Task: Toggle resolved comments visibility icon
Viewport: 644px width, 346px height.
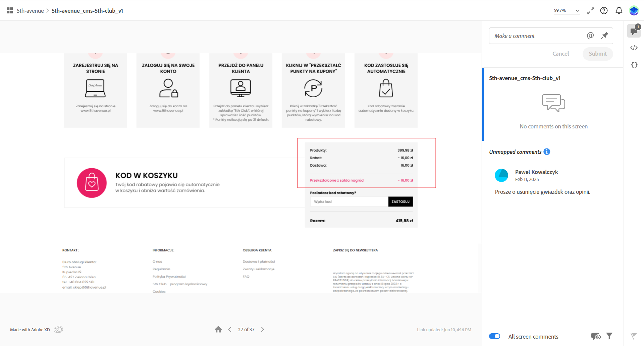Action: [x=596, y=336]
